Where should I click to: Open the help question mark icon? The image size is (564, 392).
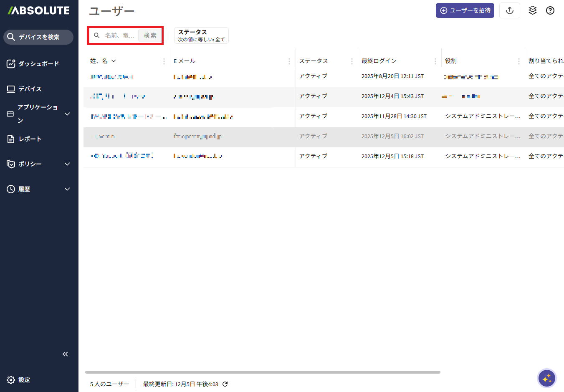[550, 11]
